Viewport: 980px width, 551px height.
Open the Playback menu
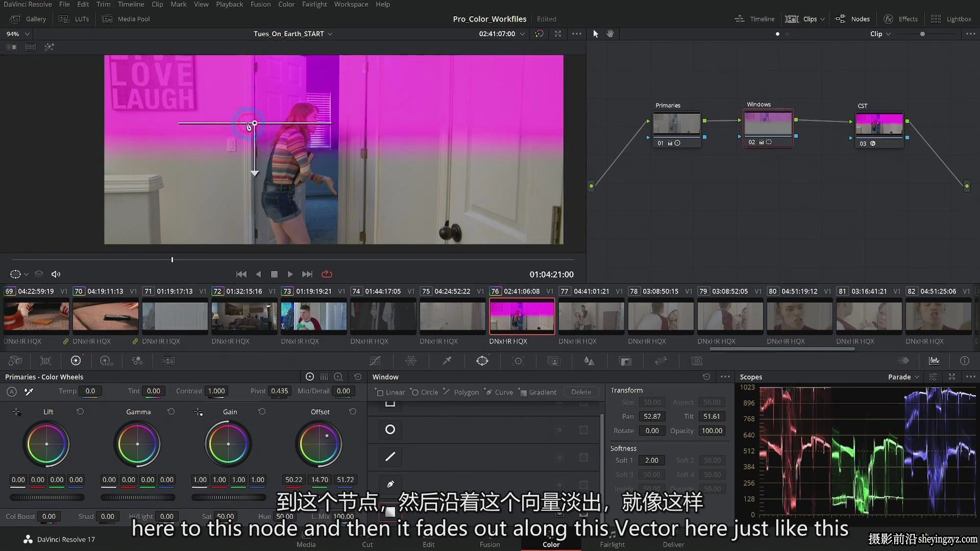click(x=229, y=4)
